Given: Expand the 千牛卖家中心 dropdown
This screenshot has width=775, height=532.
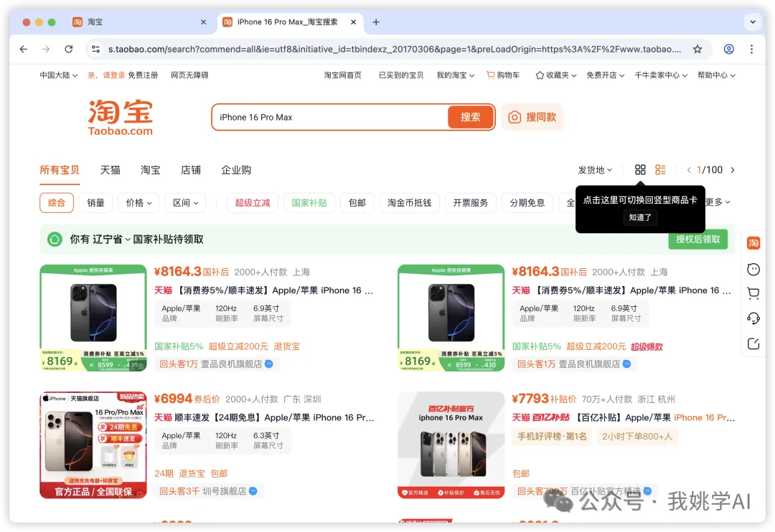Looking at the screenshot, I should click(661, 75).
